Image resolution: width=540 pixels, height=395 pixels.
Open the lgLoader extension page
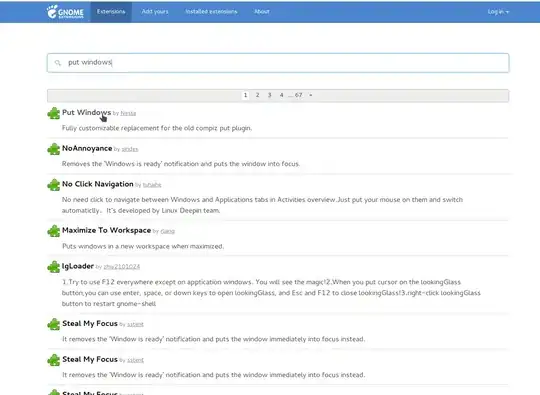click(78, 266)
